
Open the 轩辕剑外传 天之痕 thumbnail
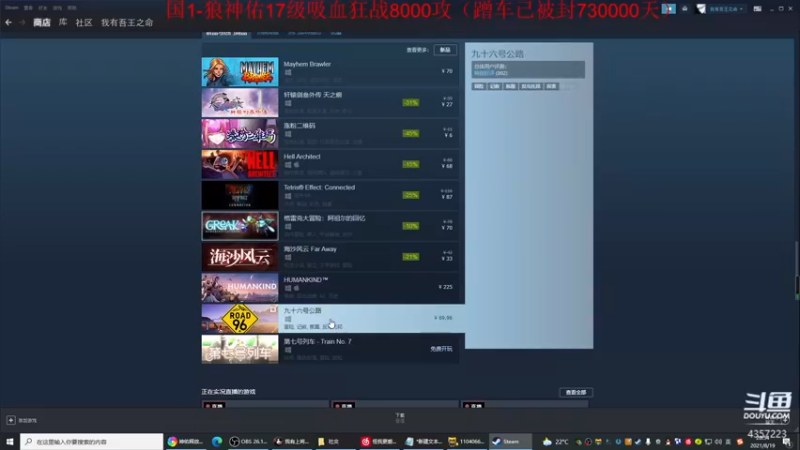click(x=240, y=103)
